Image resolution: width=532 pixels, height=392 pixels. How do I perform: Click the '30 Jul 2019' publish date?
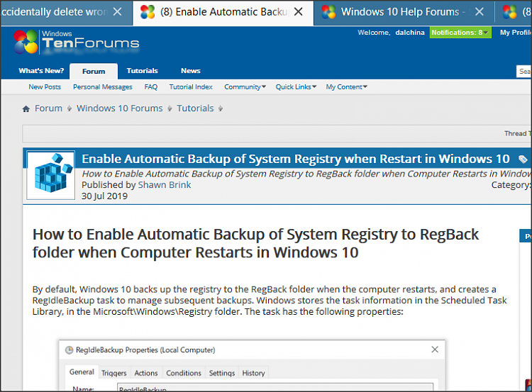point(104,196)
